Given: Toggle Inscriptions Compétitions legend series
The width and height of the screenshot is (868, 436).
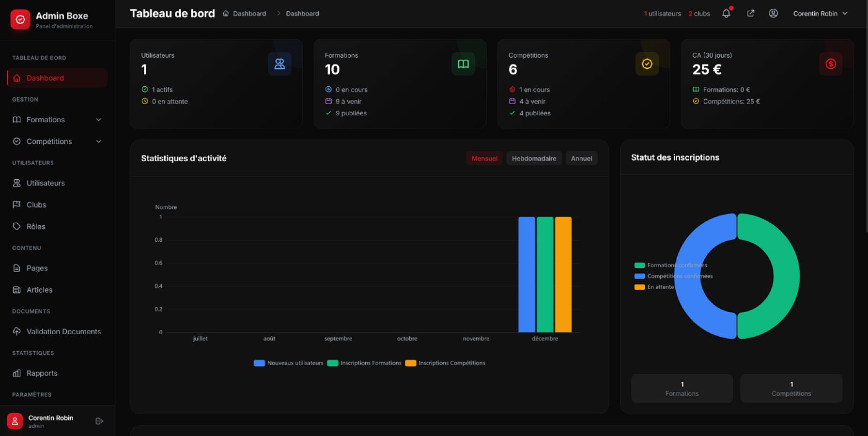Looking at the screenshot, I should 445,363.
